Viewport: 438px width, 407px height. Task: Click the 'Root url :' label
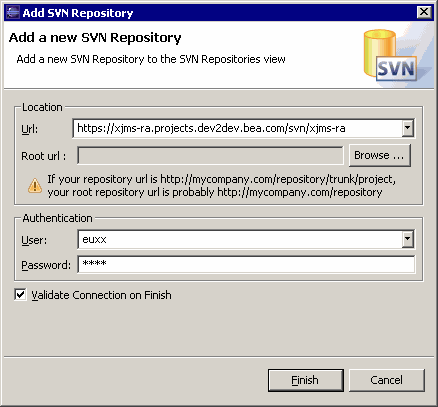coord(44,156)
